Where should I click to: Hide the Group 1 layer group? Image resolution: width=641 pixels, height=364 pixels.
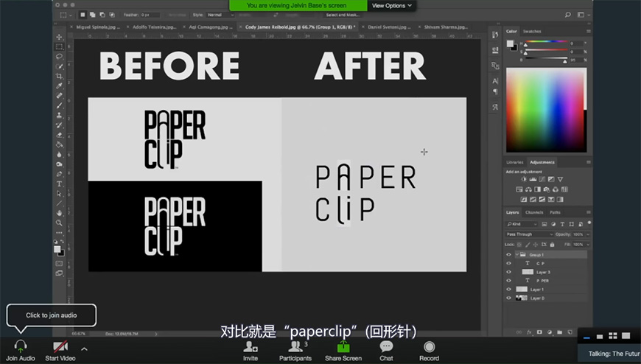coord(508,254)
